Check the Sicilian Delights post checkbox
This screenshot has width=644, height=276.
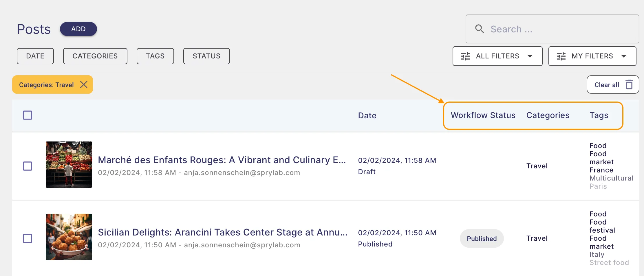tap(28, 238)
